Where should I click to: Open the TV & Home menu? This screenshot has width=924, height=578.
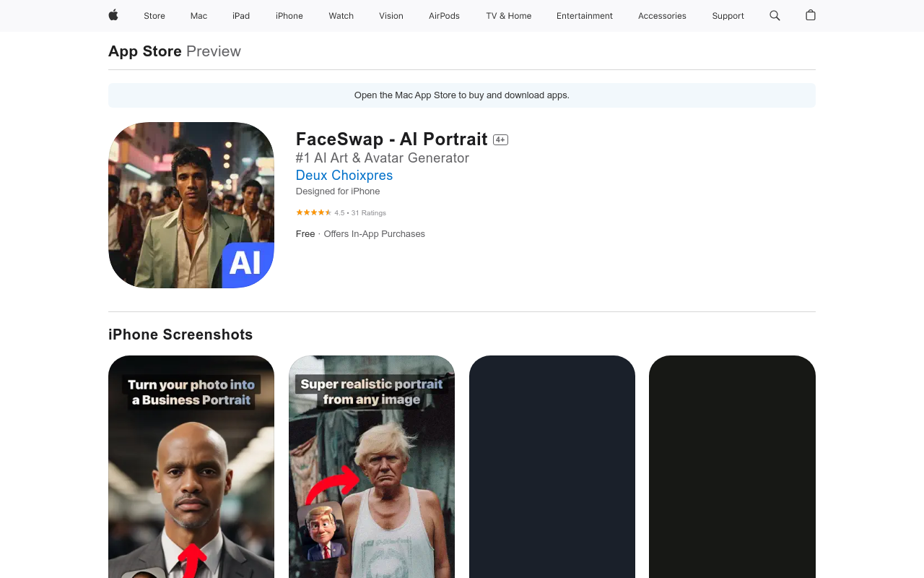click(x=509, y=16)
